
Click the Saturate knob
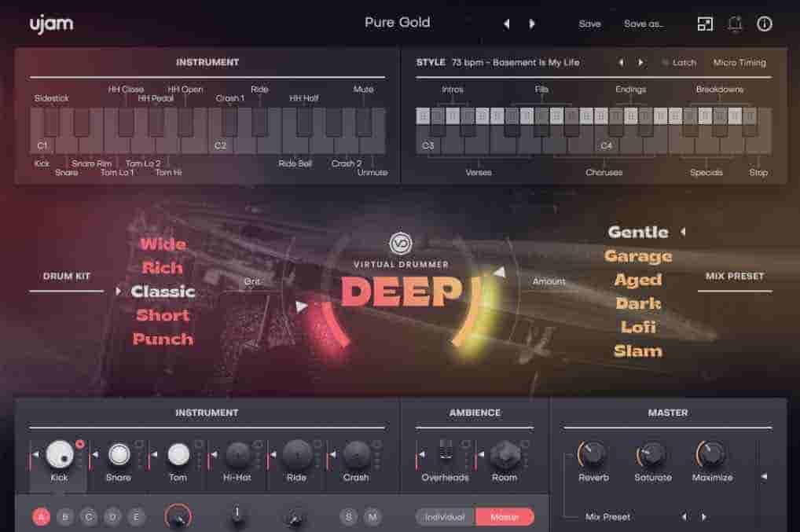point(652,454)
